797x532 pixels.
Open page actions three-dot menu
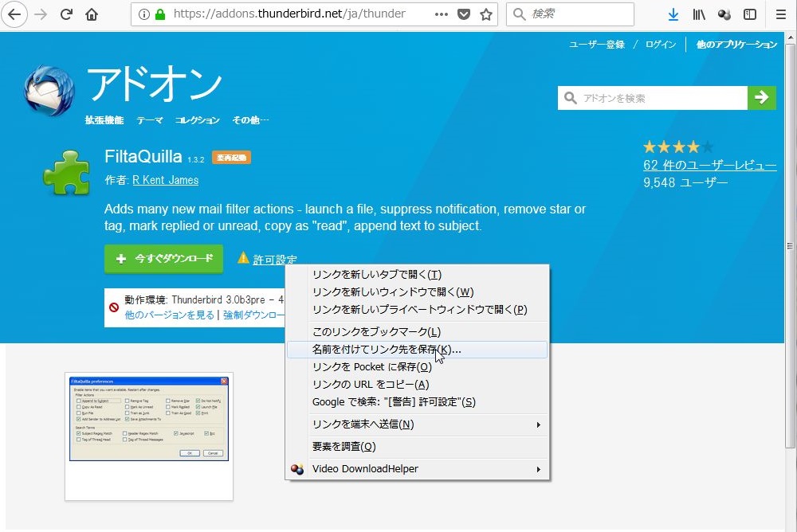442,14
